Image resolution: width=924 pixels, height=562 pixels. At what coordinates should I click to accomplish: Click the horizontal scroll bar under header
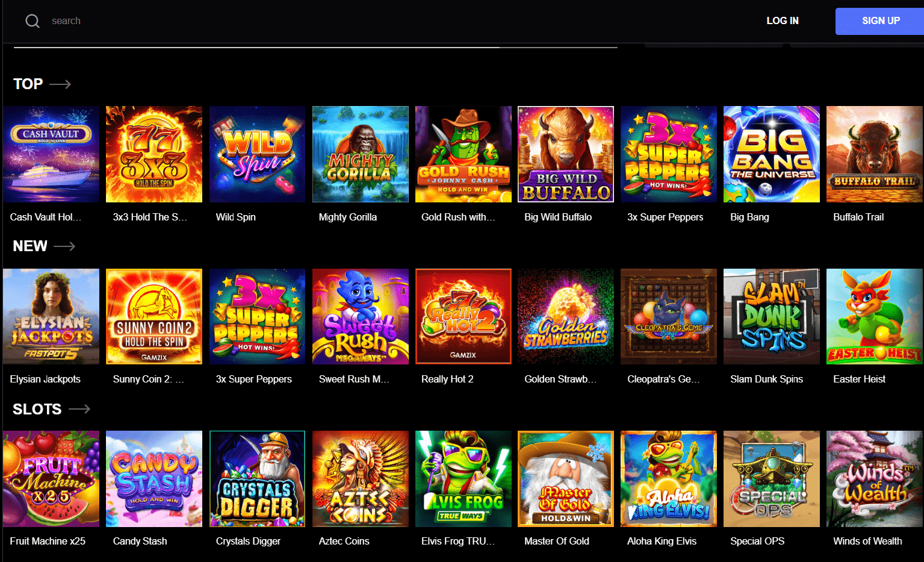315,47
